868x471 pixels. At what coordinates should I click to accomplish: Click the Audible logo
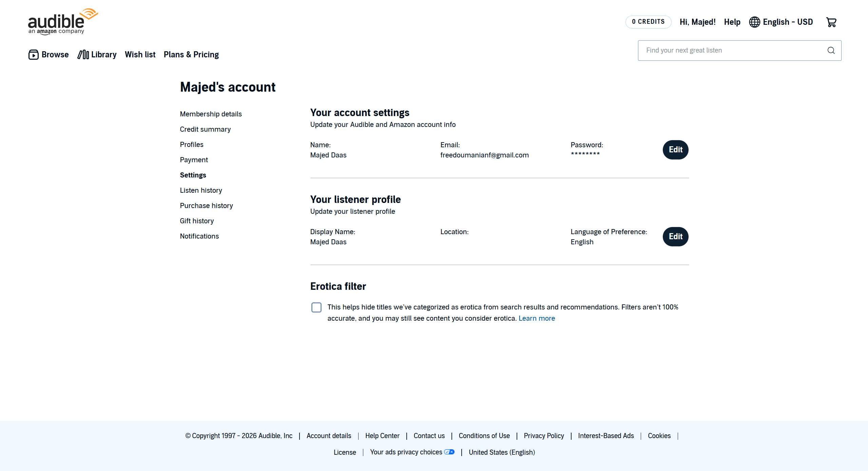point(63,21)
